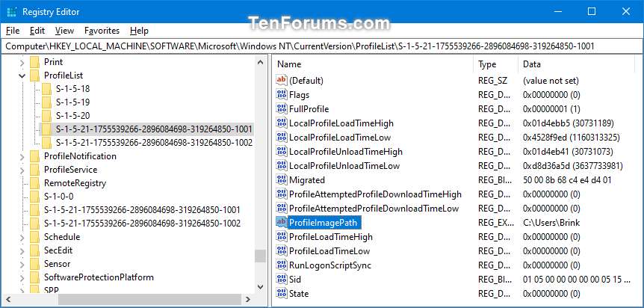Click the (Default) string value icon
Viewport: 644px width, 308px height.
[x=282, y=80]
